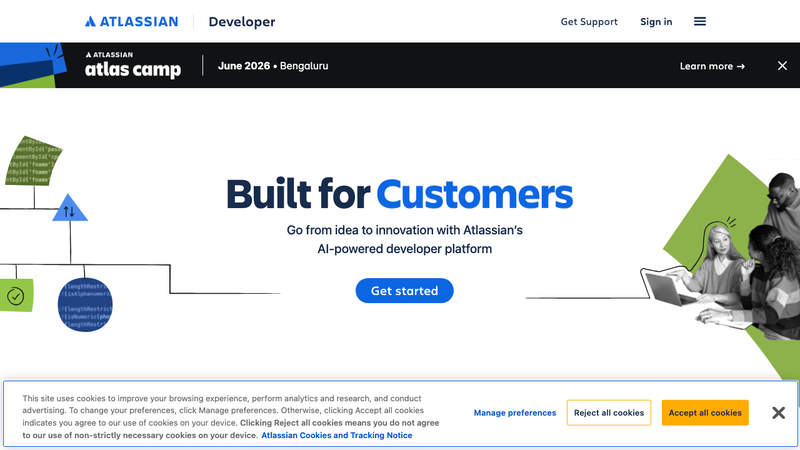Click the Built for Customers headline
This screenshot has height=450, width=800.
pyautogui.click(x=399, y=194)
